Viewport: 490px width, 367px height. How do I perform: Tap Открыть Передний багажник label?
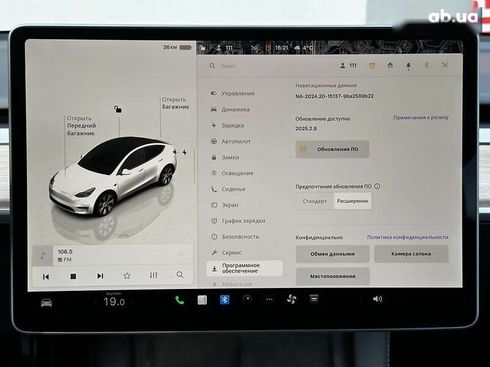pyautogui.click(x=81, y=126)
